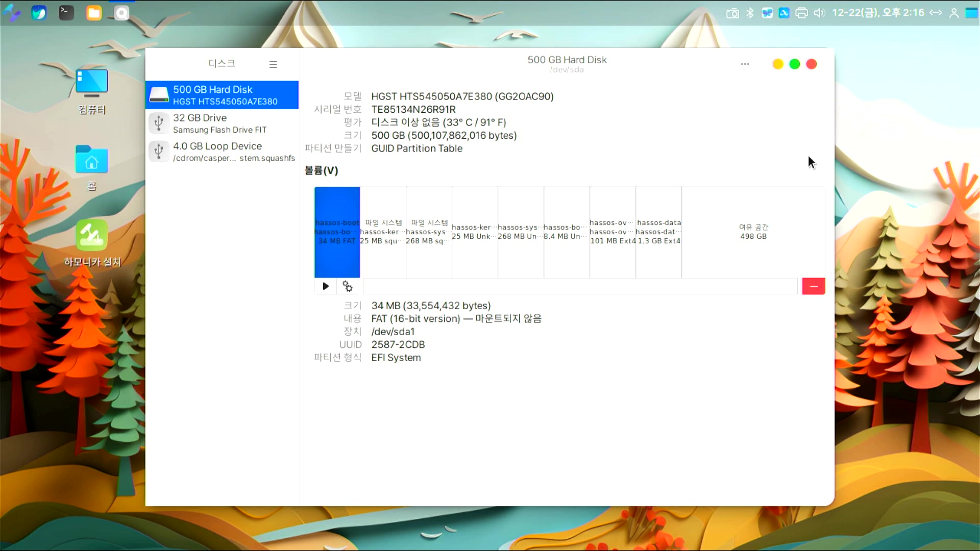
Task: Open the Computer desktop icon
Action: pyautogui.click(x=92, y=92)
